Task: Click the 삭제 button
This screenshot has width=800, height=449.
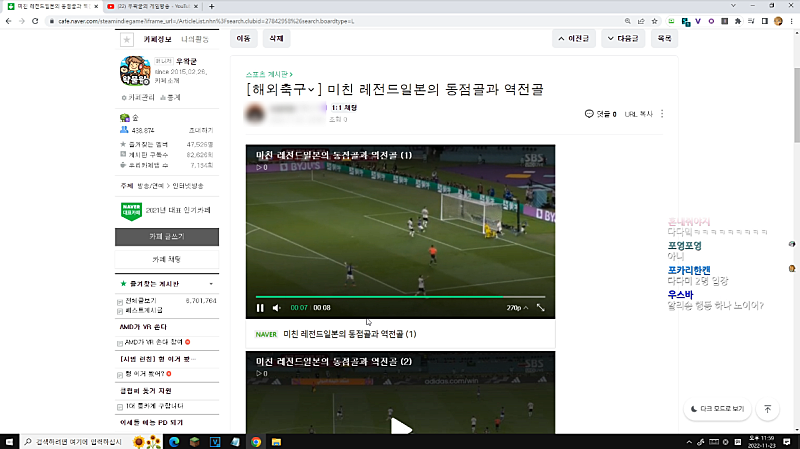Action: click(x=276, y=38)
